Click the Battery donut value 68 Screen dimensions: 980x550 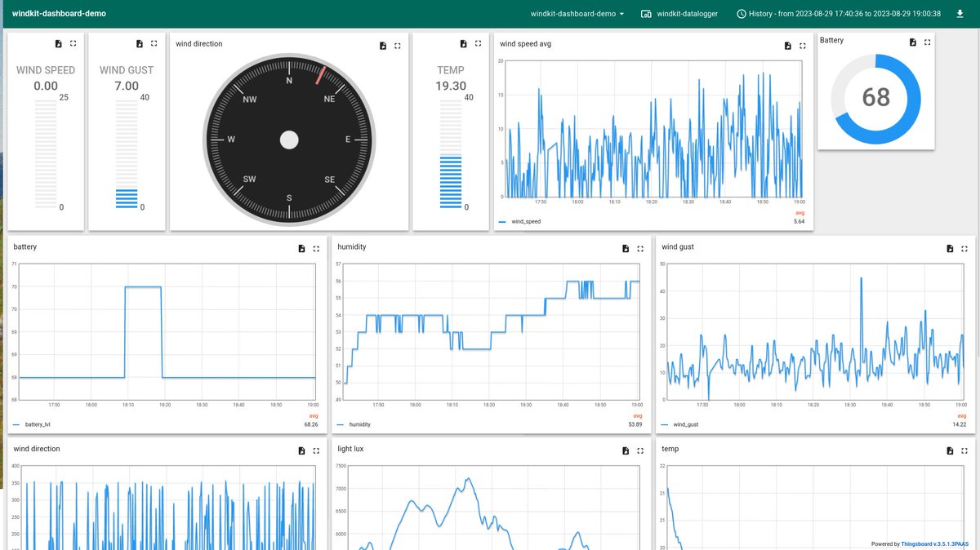(x=876, y=98)
